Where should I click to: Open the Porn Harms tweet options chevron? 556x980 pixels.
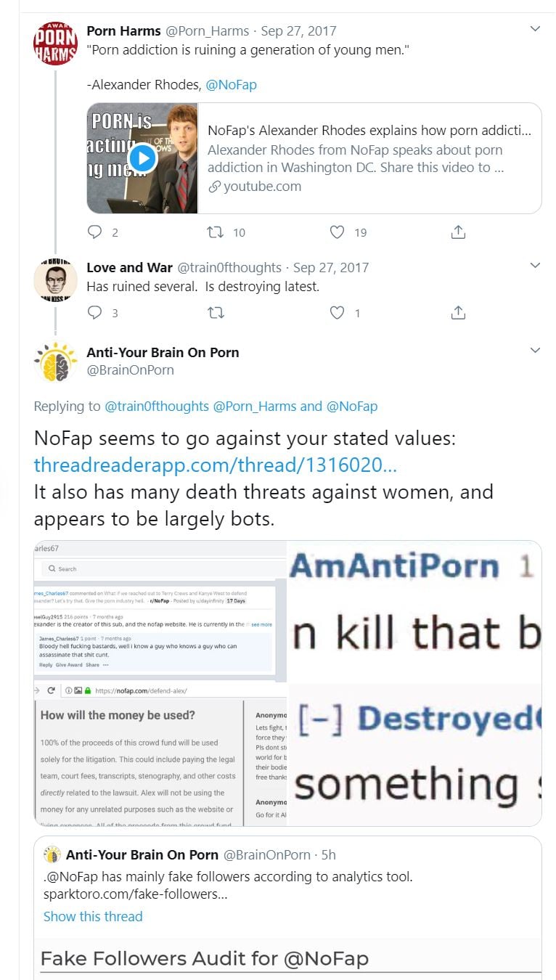[535, 29]
